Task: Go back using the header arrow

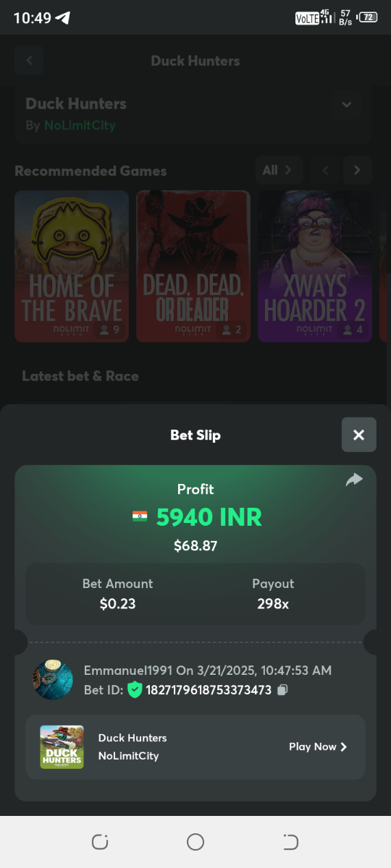Action: click(29, 61)
